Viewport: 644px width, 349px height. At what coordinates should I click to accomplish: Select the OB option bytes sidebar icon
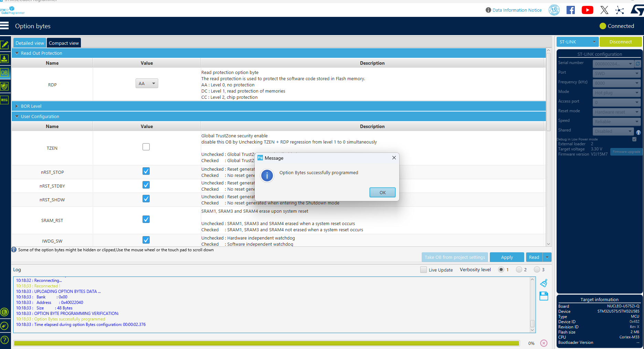(4, 73)
